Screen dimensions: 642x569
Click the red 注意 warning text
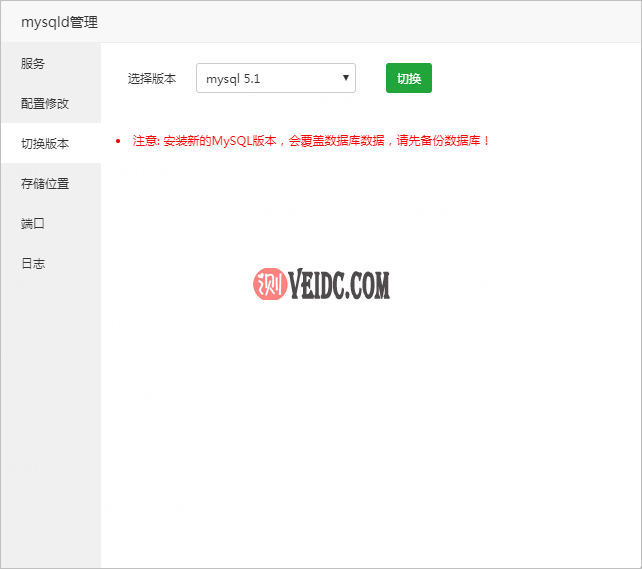coord(311,141)
